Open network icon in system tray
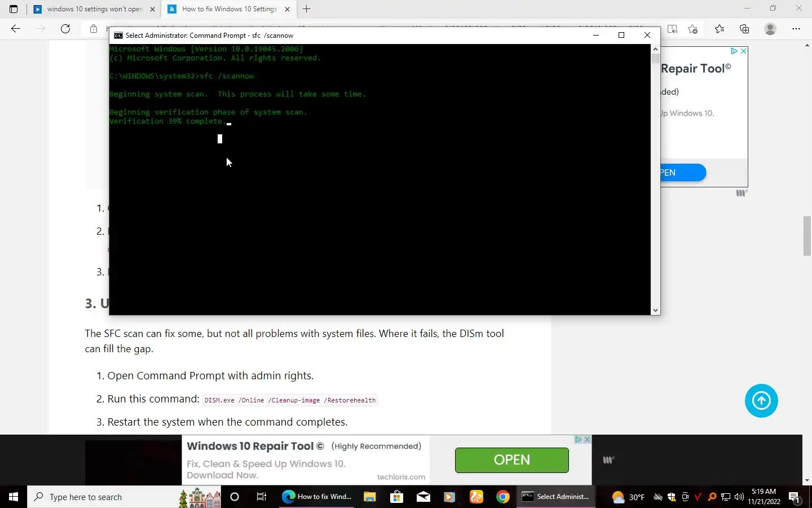Image resolution: width=812 pixels, height=508 pixels. [725, 497]
